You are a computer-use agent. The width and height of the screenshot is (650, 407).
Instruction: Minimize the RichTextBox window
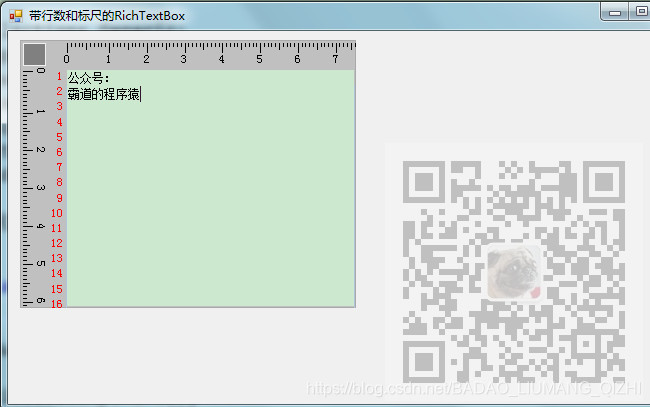tap(615, 12)
